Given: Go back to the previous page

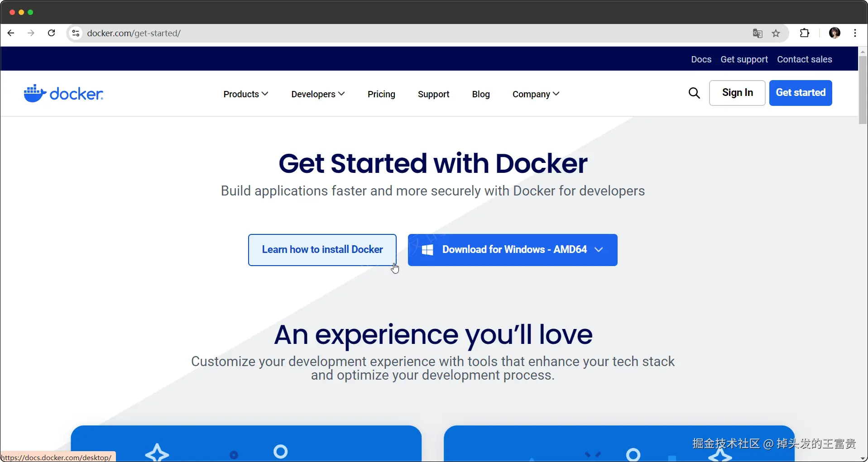Looking at the screenshot, I should (11, 33).
